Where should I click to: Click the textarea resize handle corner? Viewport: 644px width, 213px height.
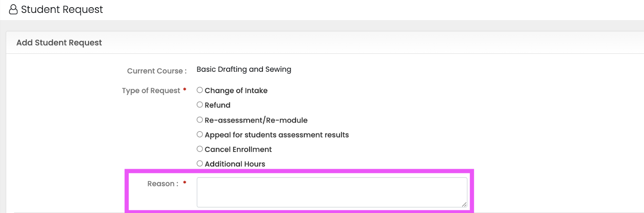click(x=464, y=205)
